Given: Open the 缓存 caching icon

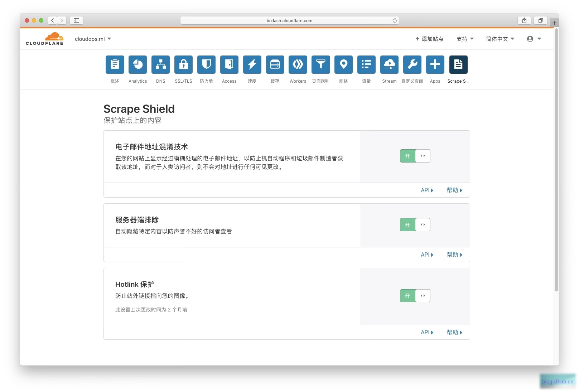Looking at the screenshot, I should [x=275, y=64].
